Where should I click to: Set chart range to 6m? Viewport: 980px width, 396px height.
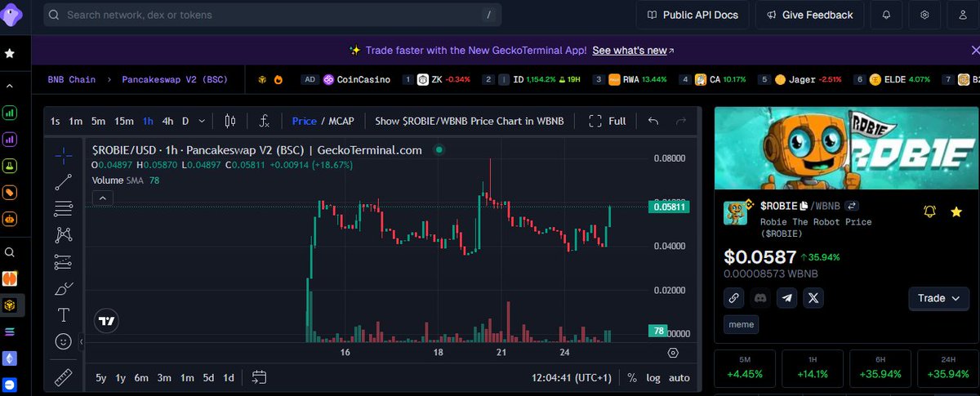tap(142, 377)
